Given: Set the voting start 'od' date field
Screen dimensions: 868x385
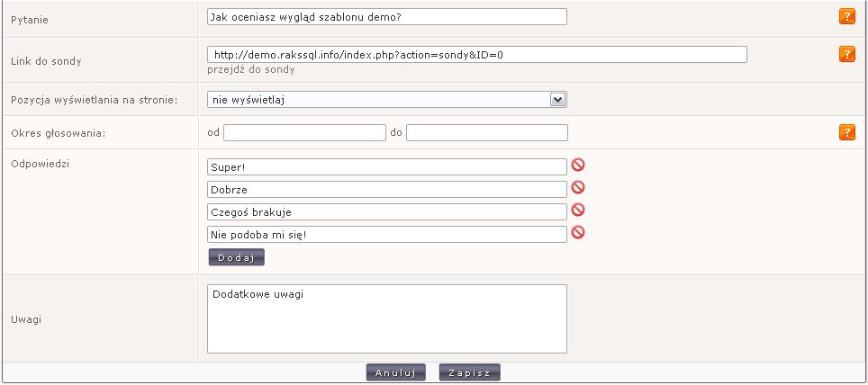Looking at the screenshot, I should (x=304, y=133).
